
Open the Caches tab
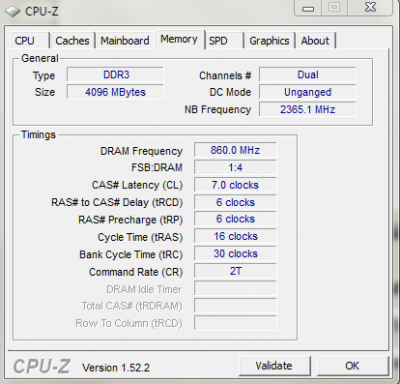[x=72, y=41]
